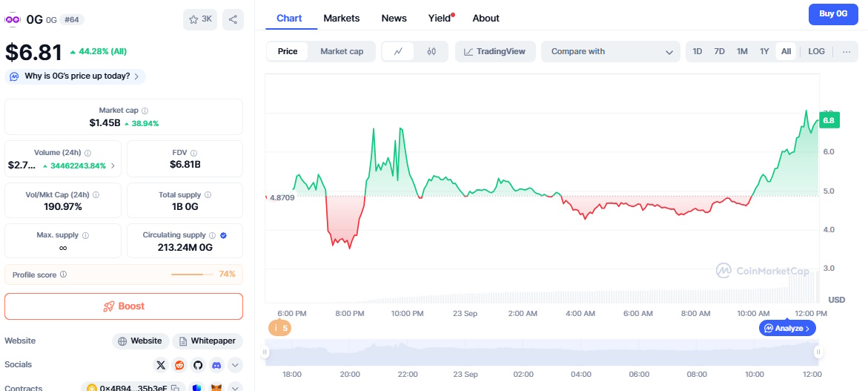
Task: Toggle LOG scale on chart
Action: click(817, 51)
